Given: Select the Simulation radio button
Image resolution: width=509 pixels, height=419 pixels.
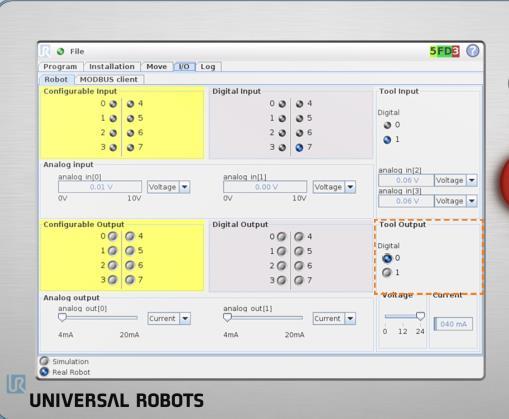Looking at the screenshot, I should tap(44, 361).
